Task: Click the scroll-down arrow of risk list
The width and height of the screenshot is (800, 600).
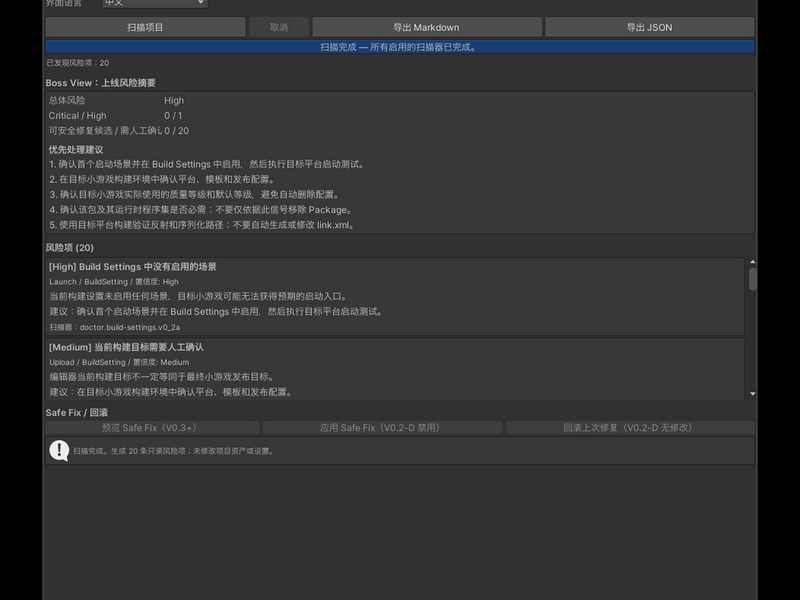Action: [753, 394]
